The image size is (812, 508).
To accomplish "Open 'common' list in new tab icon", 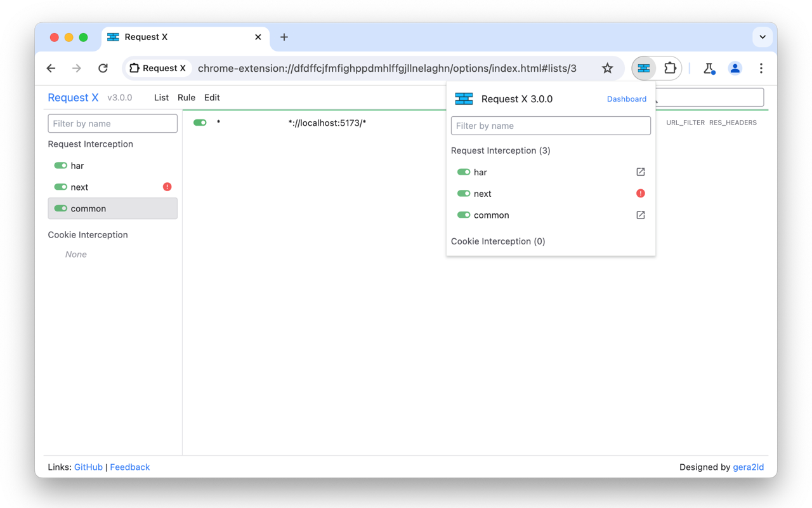I will coord(641,215).
